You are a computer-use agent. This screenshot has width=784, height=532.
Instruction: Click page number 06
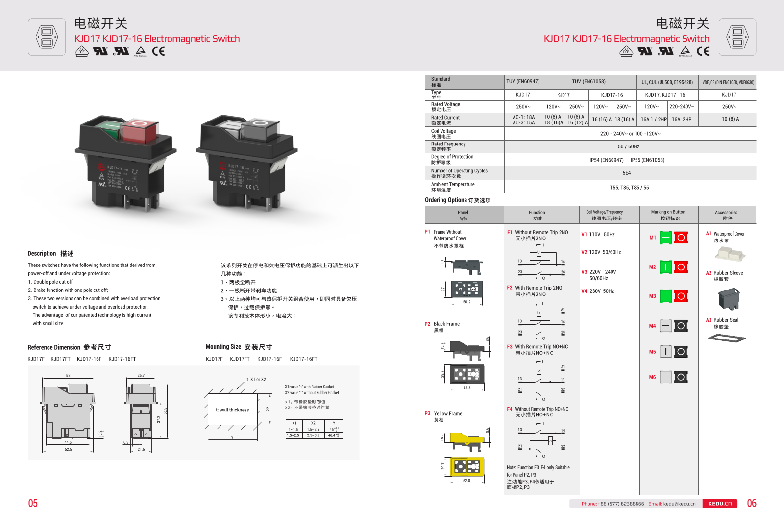pyautogui.click(x=752, y=503)
